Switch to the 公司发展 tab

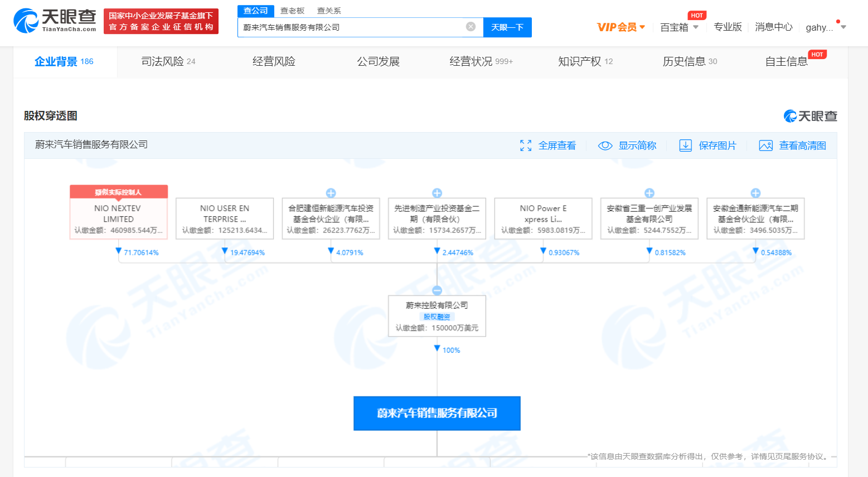click(379, 61)
